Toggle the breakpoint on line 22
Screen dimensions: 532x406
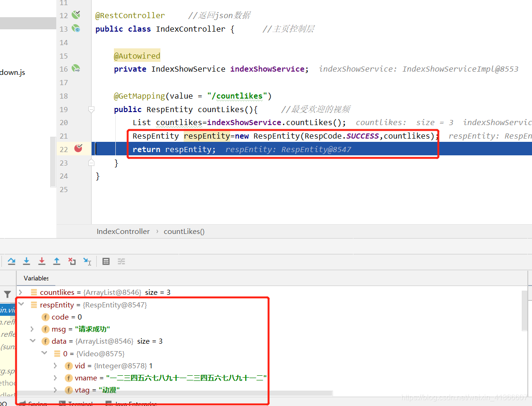(x=79, y=148)
